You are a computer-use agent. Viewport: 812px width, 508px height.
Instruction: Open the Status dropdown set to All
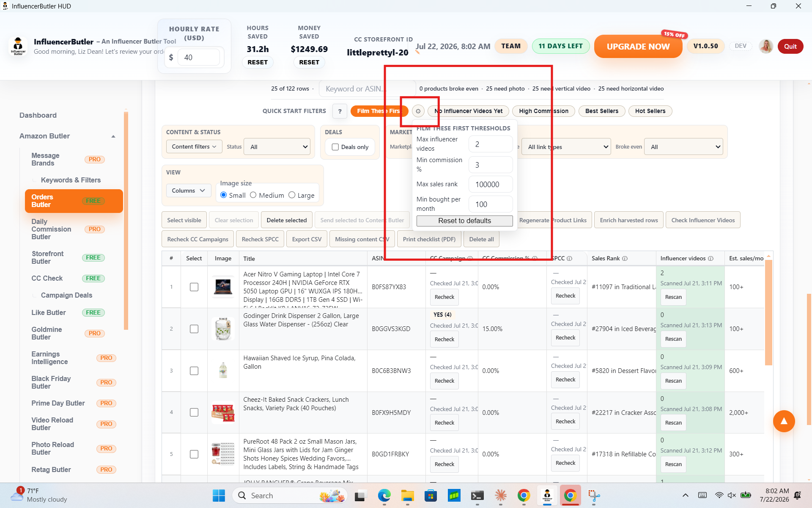(x=277, y=147)
